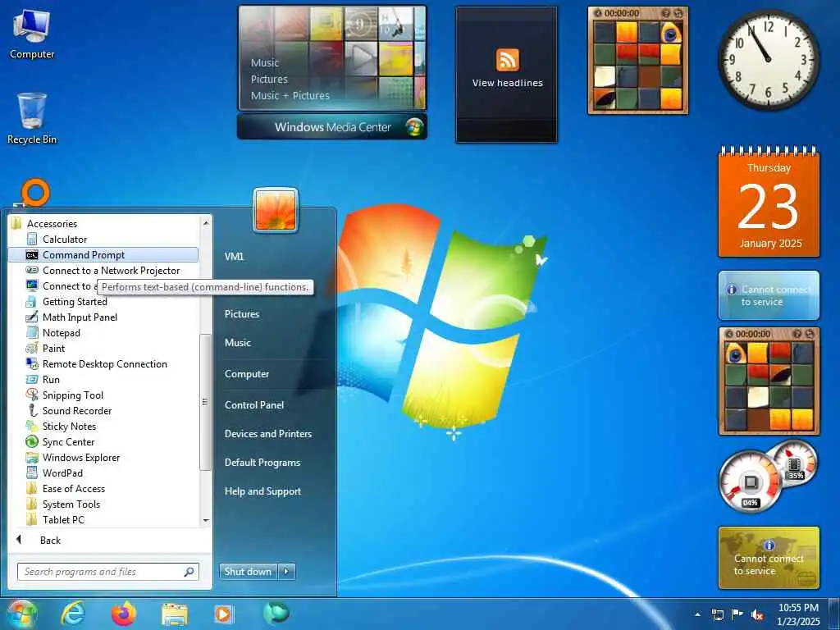Select Pictures in Media Center gadget
This screenshot has width=840, height=630.
click(269, 80)
